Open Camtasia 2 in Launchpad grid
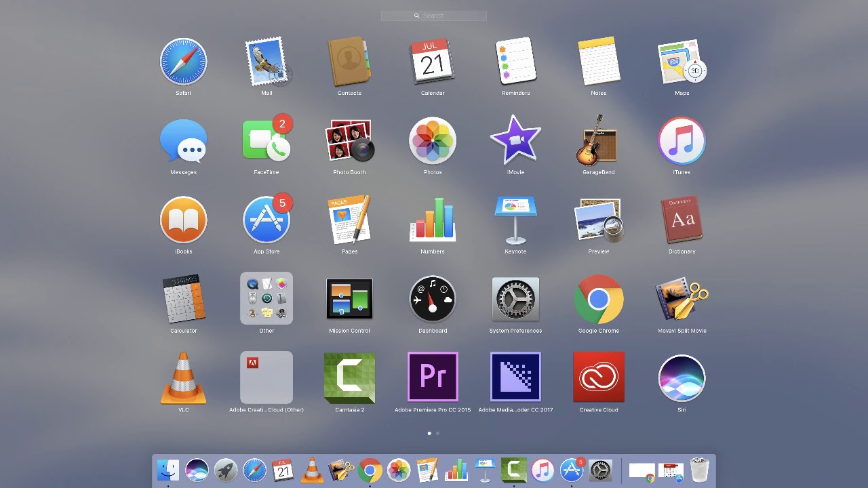The height and width of the screenshot is (488, 868). coord(349,378)
